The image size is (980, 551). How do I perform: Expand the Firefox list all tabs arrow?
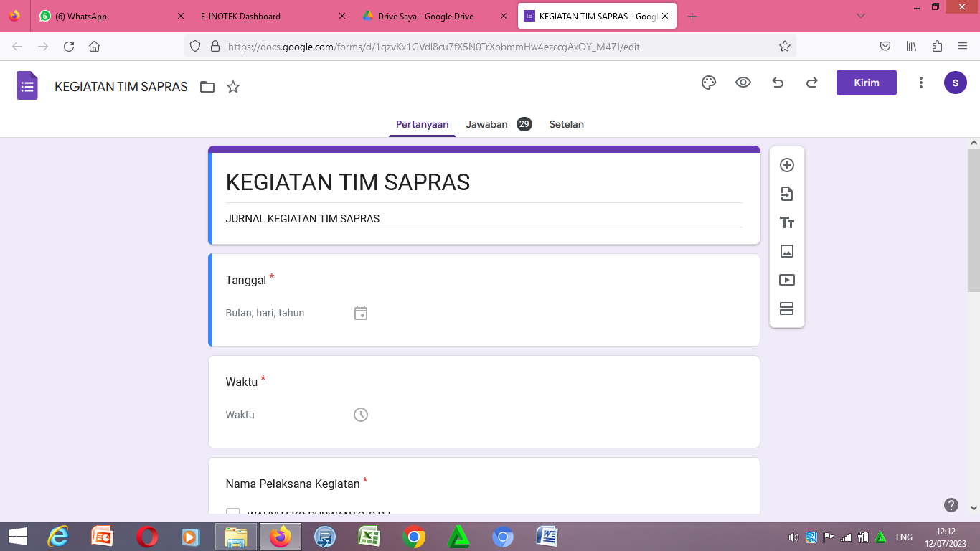(861, 16)
